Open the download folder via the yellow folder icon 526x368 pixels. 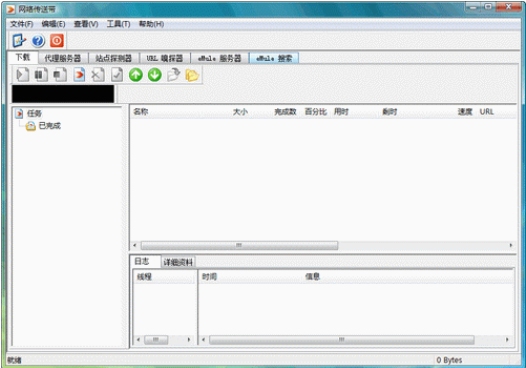(192, 75)
